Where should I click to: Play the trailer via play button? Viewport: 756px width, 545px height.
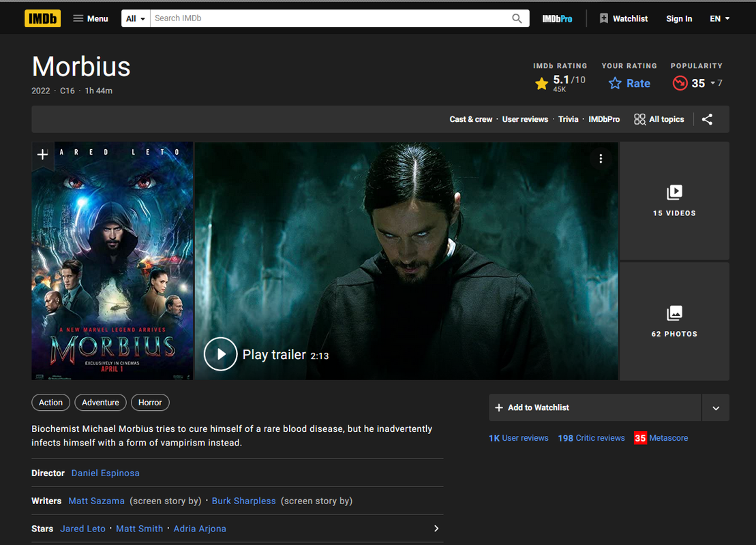pyautogui.click(x=220, y=354)
